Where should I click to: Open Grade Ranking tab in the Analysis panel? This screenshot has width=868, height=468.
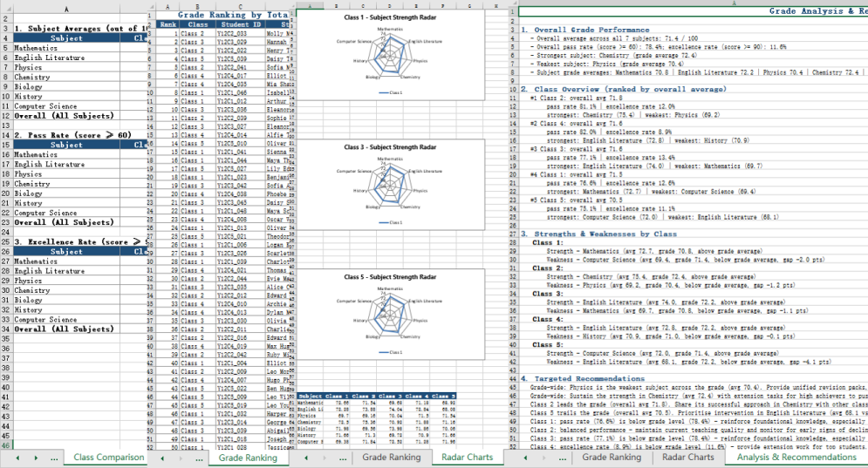[x=612, y=458]
